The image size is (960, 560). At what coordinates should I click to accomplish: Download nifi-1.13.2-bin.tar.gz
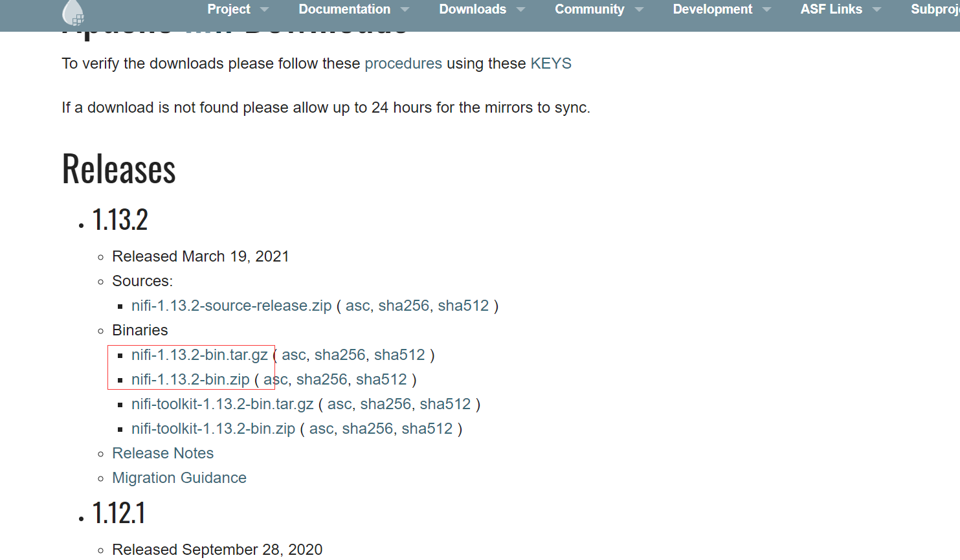(x=199, y=355)
